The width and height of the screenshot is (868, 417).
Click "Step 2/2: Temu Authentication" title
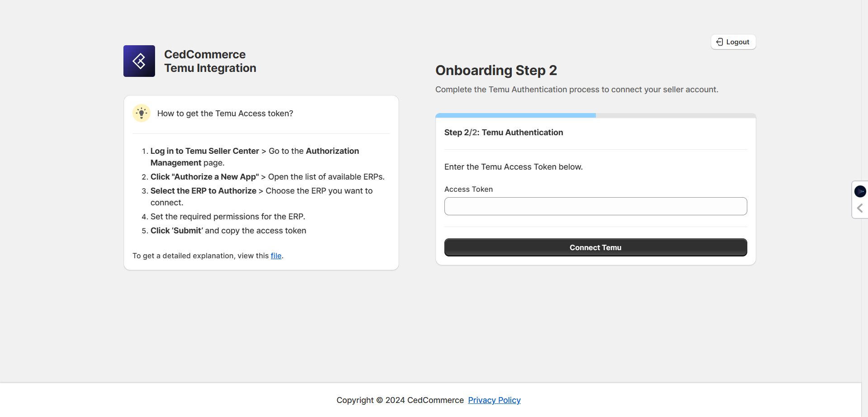(504, 133)
